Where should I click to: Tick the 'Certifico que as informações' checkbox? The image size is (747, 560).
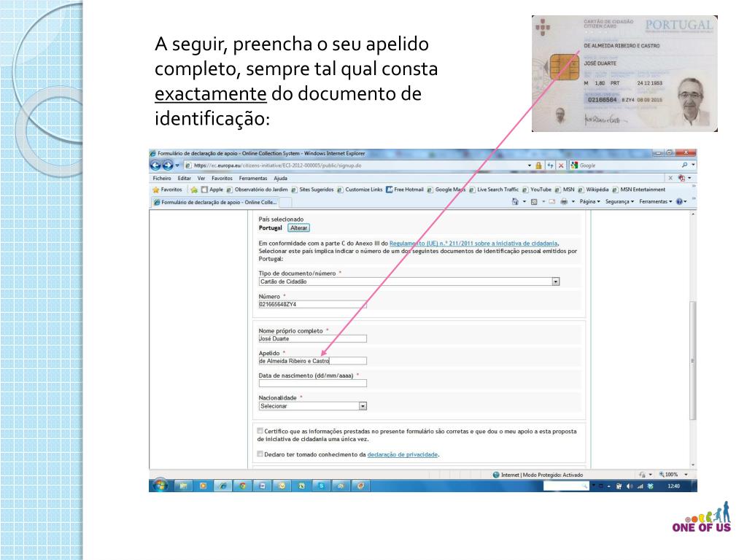pyautogui.click(x=260, y=431)
